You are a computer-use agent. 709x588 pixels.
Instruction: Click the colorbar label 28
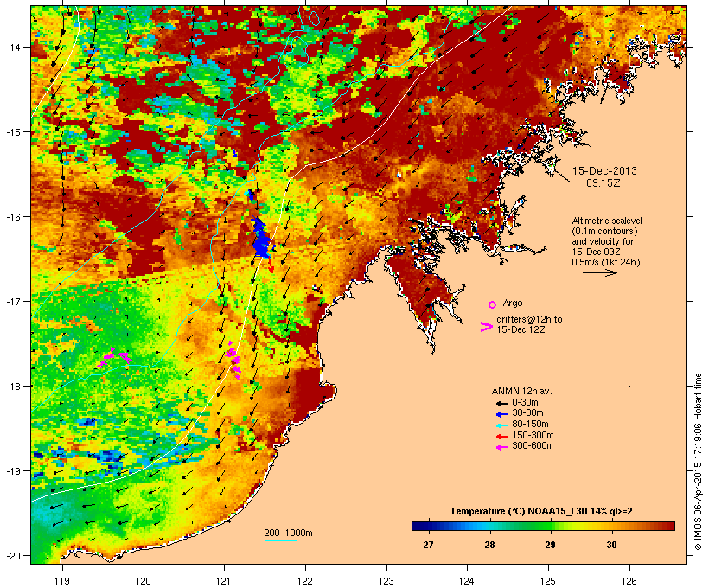coord(489,545)
